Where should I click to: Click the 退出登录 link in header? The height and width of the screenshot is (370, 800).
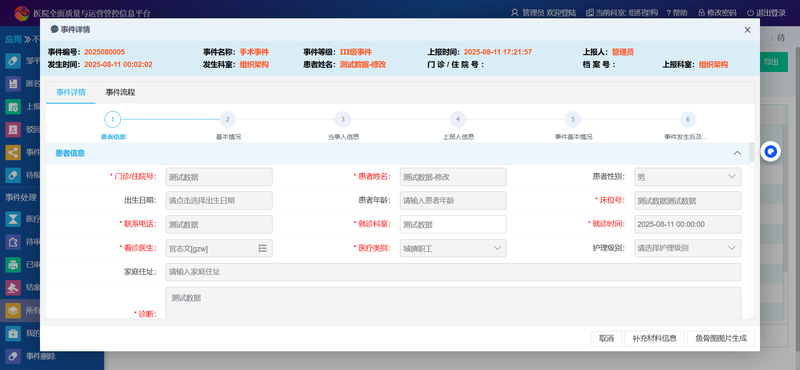click(x=770, y=13)
